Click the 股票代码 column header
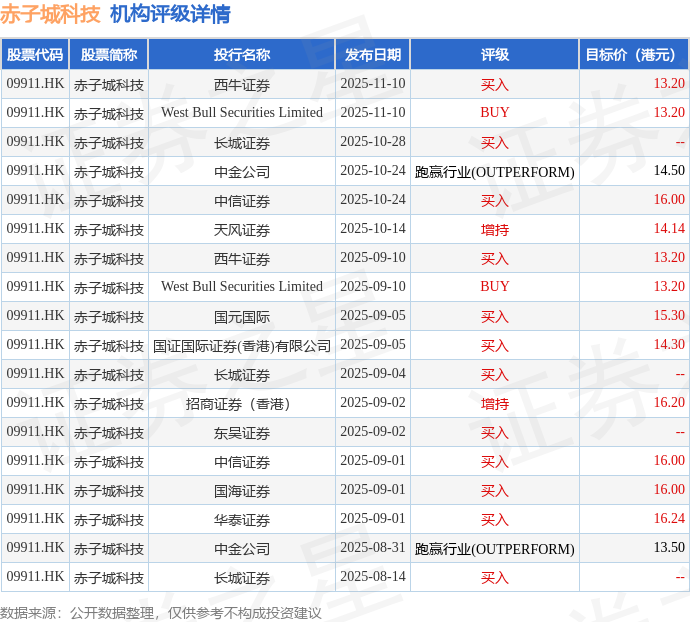Viewport: 690px width, 622px height. point(35,55)
